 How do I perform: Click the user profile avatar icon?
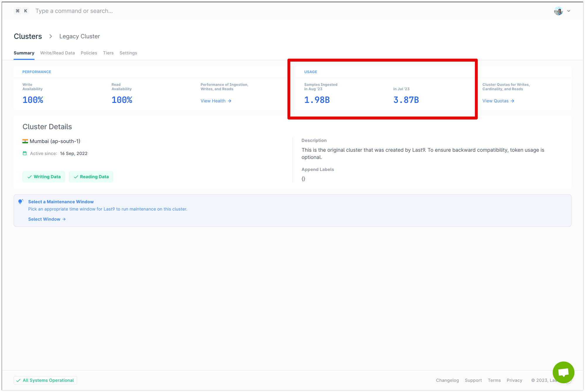pos(559,11)
